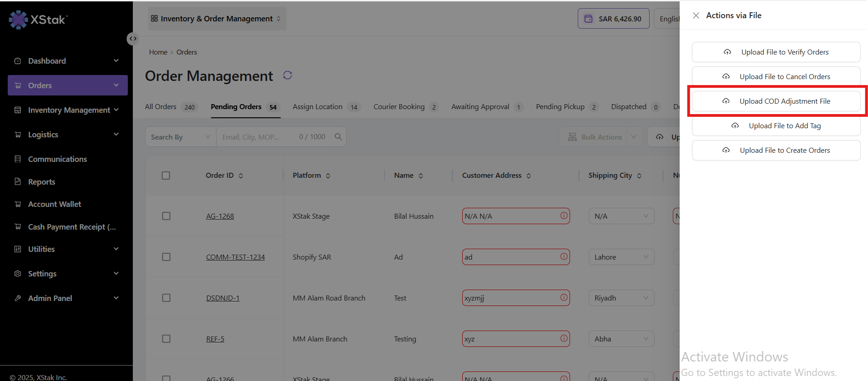868x381 pixels.
Task: Click the Email, City, MOP search field
Action: (x=257, y=137)
